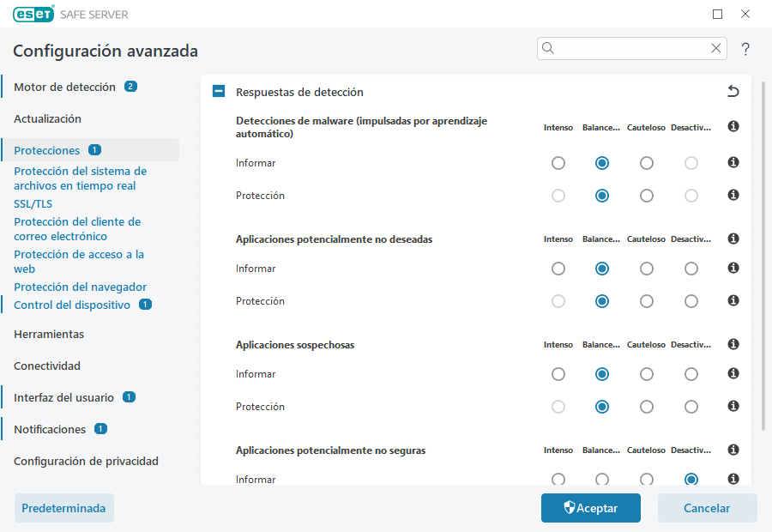
Task: Open Control del dispositivo
Action: pyautogui.click(x=72, y=305)
